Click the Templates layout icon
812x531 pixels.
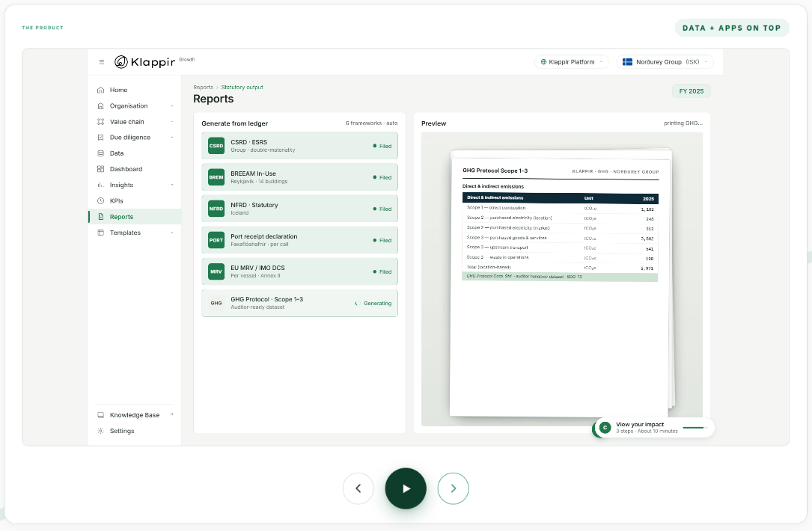click(100, 233)
